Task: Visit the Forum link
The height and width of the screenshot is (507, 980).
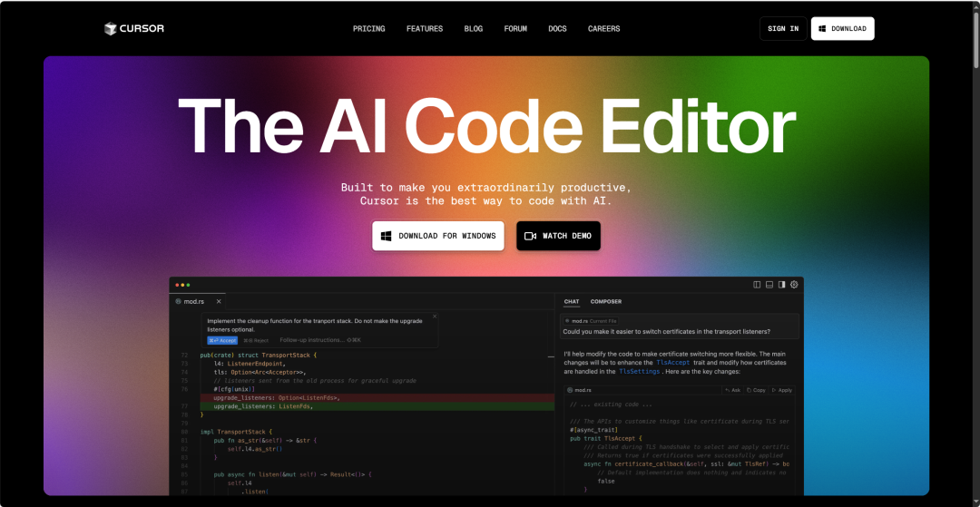Action: point(515,29)
